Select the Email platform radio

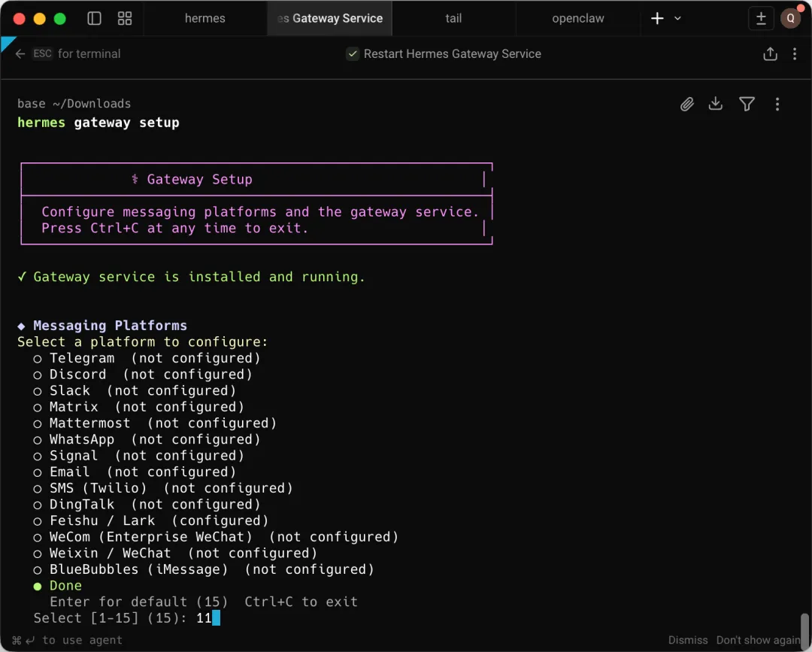(38, 473)
